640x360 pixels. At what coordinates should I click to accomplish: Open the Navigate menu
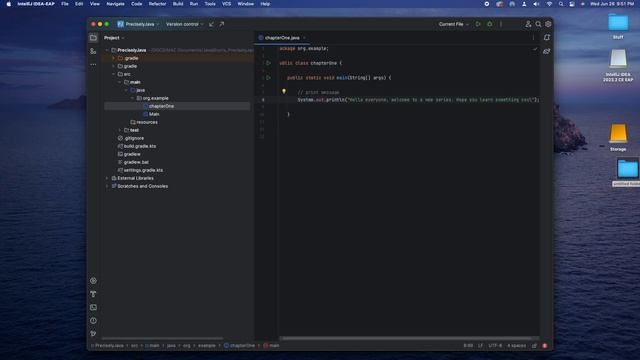click(x=116, y=4)
